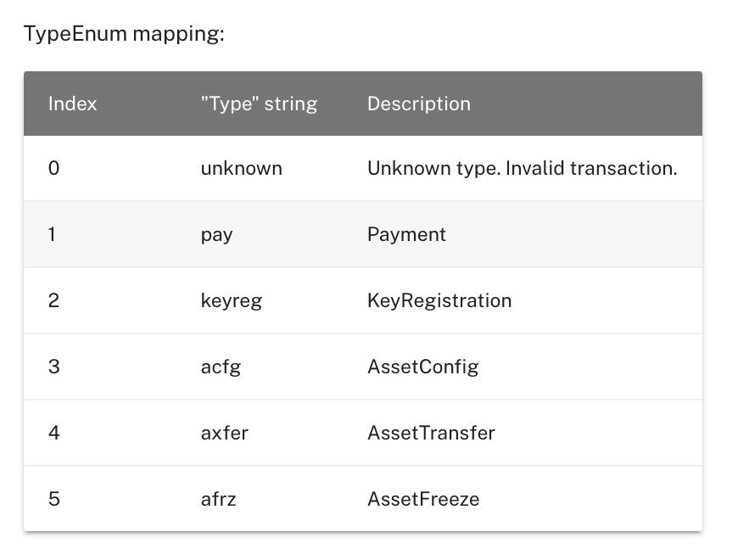Select the 'unknown' type string cell
The width and height of the screenshot is (738, 560).
[x=241, y=168]
